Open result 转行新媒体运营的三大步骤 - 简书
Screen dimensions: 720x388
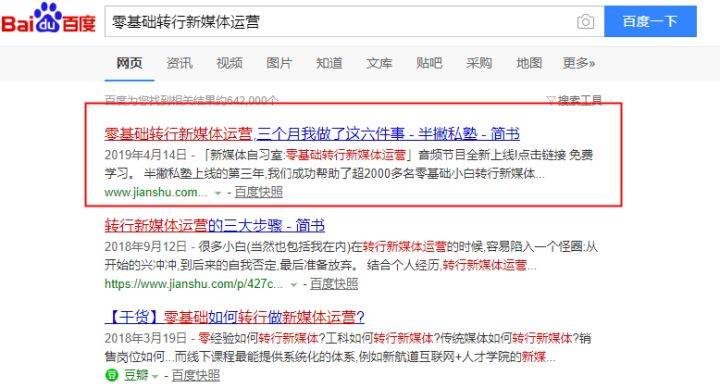214,225
